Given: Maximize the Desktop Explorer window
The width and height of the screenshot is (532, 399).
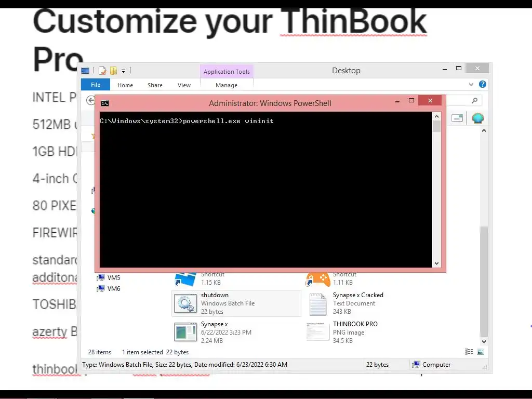Looking at the screenshot, I should coord(459,68).
